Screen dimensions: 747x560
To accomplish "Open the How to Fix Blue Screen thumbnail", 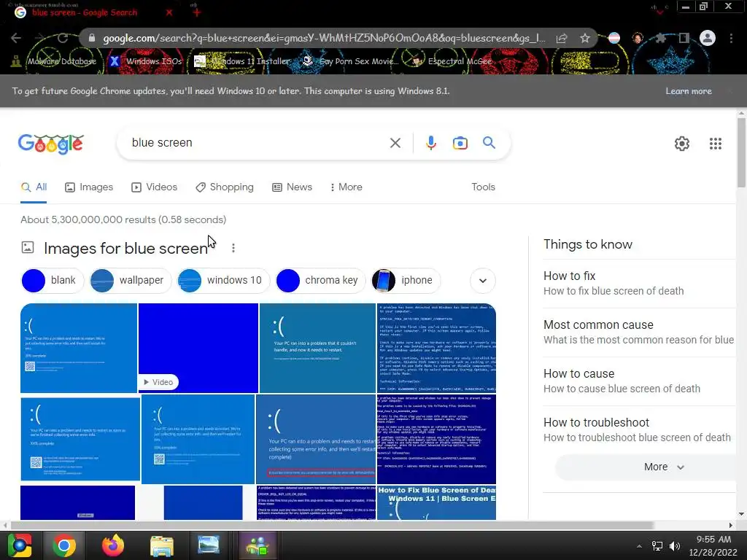I will pyautogui.click(x=436, y=502).
